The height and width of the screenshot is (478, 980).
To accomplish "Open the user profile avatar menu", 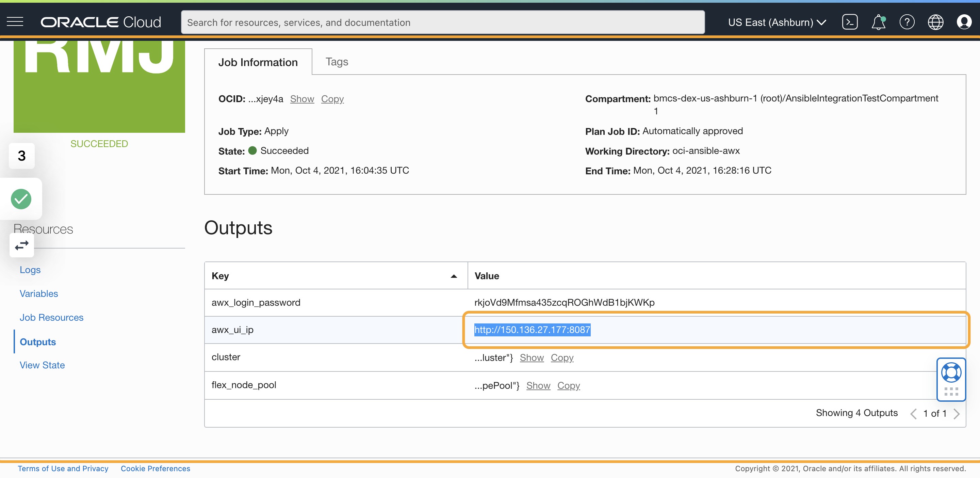I will tap(964, 22).
